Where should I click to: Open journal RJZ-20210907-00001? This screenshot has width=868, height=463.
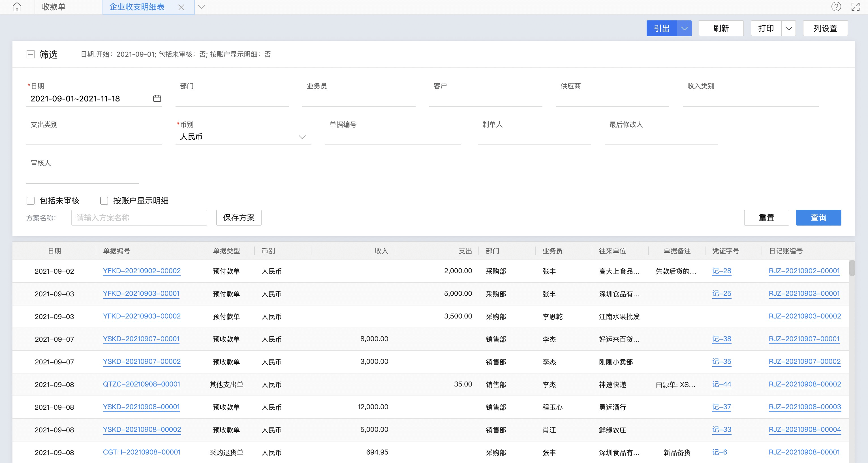[804, 339]
